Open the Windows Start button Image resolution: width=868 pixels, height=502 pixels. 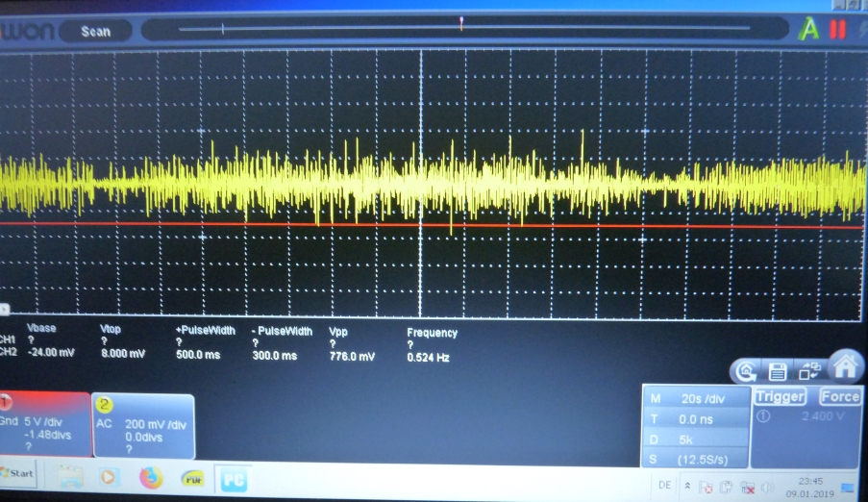(x=17, y=474)
